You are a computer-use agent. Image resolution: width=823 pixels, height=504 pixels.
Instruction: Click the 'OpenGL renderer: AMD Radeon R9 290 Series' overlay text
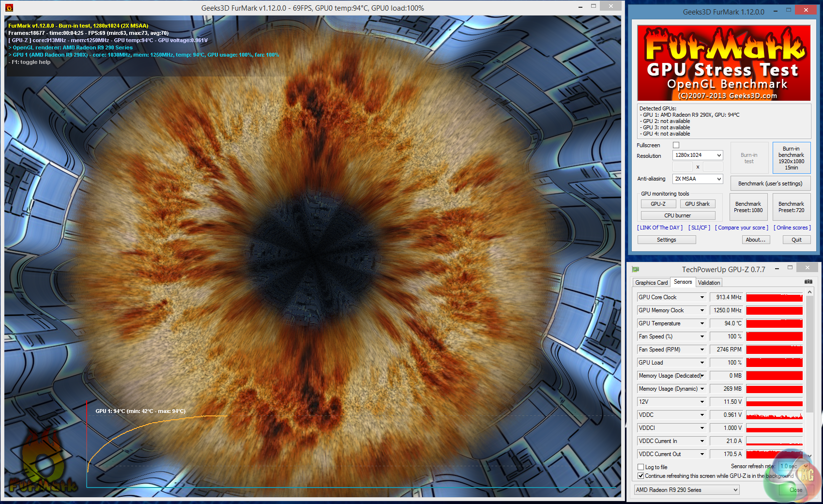point(71,47)
